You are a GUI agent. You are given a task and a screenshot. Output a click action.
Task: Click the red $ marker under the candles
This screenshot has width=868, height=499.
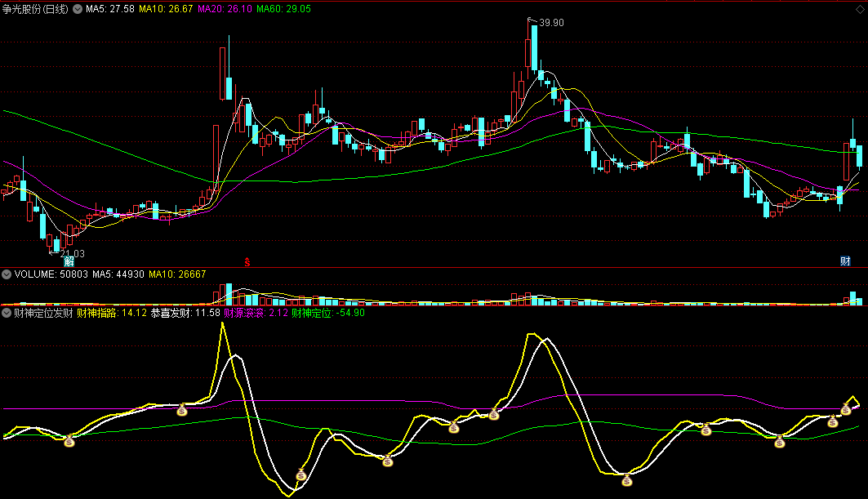click(x=247, y=262)
